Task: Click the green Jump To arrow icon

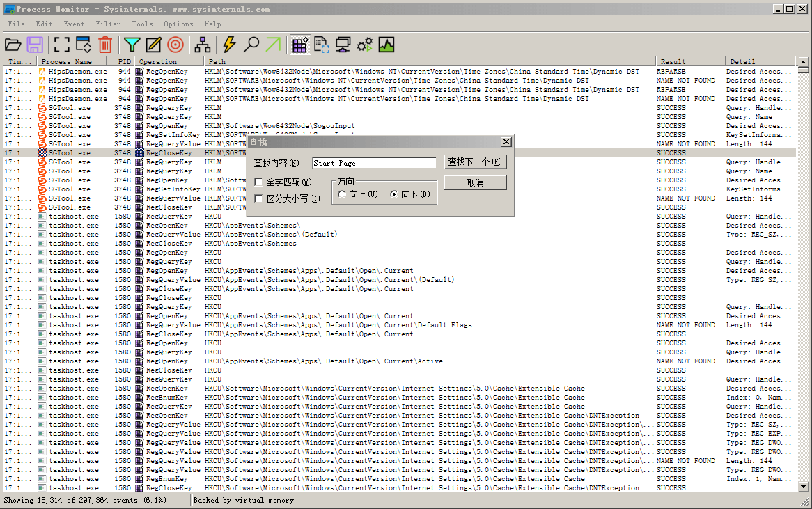Action: 273,45
